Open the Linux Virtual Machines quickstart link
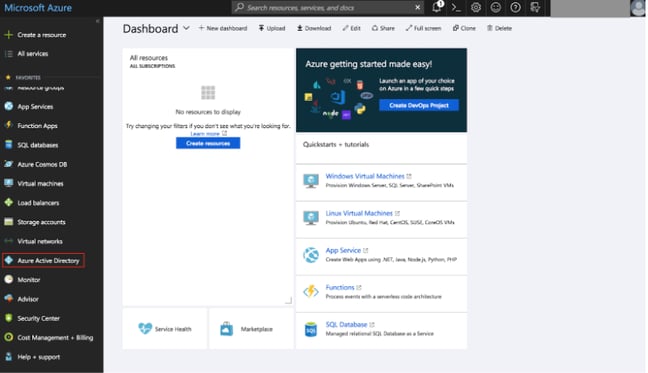This screenshot has width=648, height=373. [x=359, y=214]
